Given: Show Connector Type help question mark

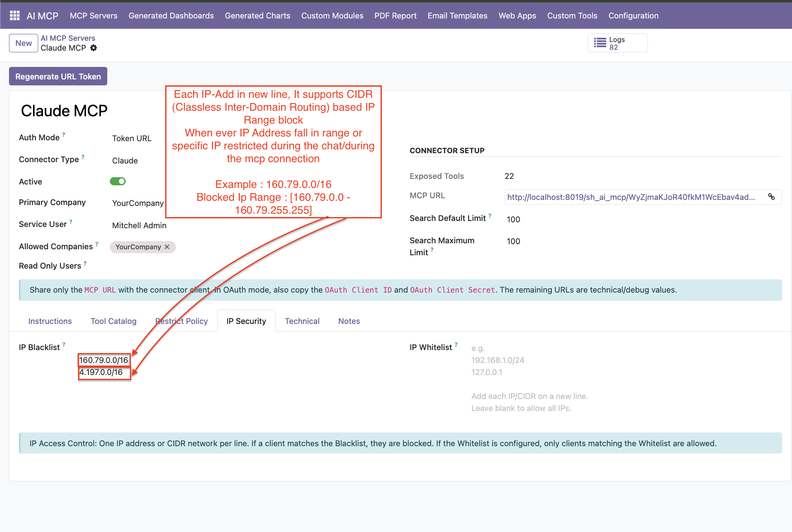Looking at the screenshot, I should [83, 157].
